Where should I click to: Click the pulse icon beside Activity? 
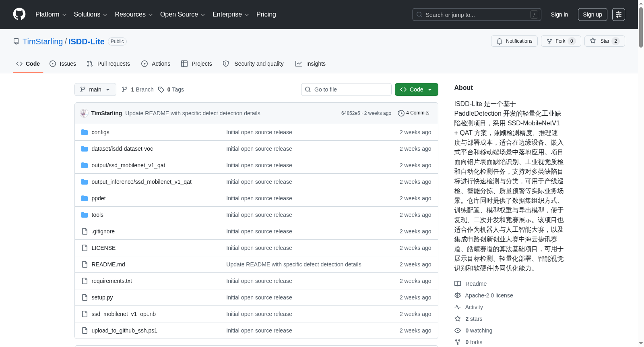458,307
